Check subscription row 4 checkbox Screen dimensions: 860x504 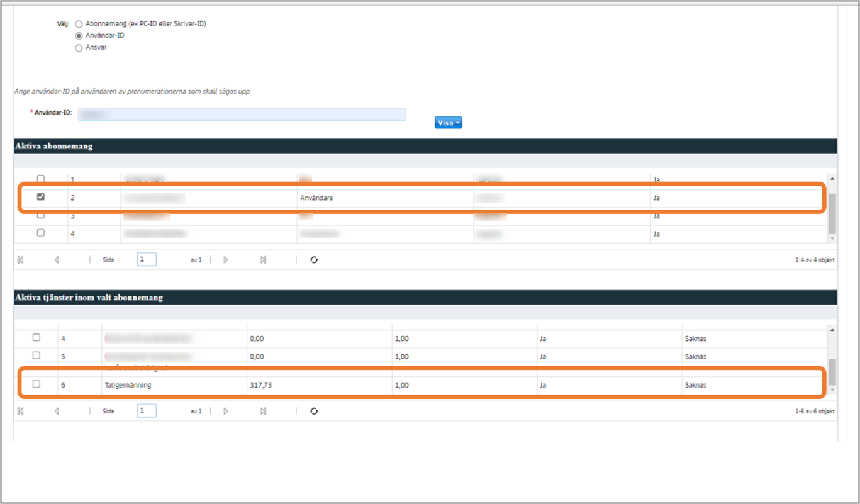[x=41, y=233]
